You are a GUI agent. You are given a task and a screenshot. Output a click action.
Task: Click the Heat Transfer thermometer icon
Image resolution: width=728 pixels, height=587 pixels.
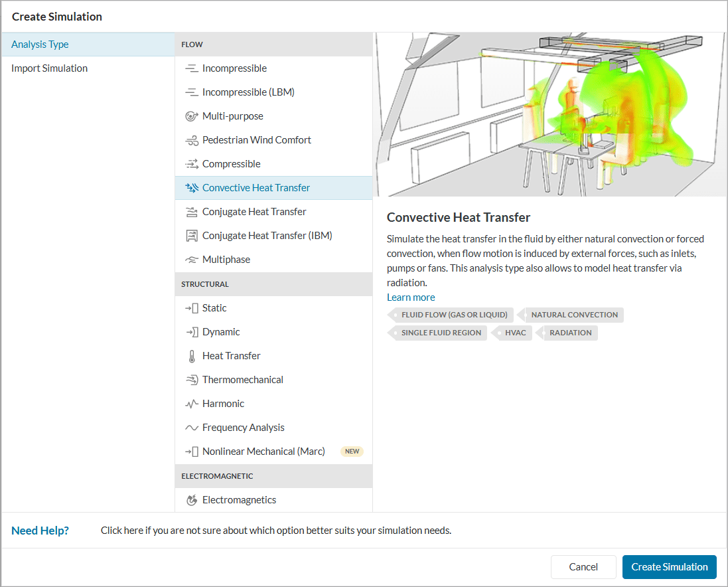pyautogui.click(x=191, y=356)
